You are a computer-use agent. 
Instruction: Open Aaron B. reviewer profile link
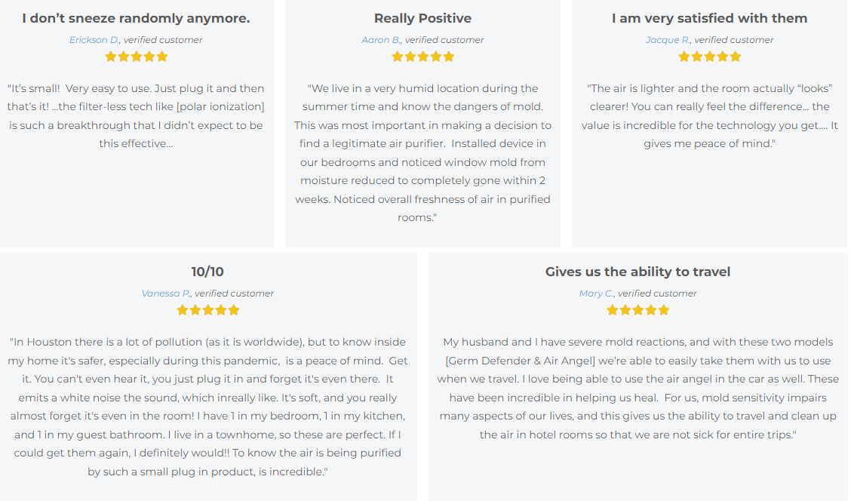[381, 40]
